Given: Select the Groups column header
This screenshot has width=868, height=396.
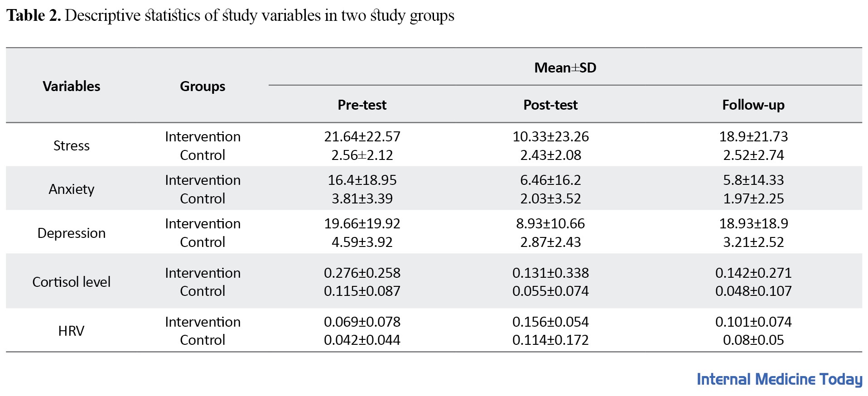Looking at the screenshot, I should [203, 86].
